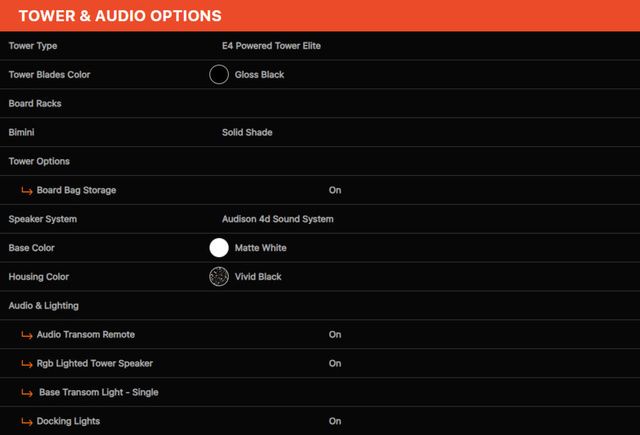
Task: Toggle Rgb Lighted Tower Speaker On value
Action: (335, 364)
